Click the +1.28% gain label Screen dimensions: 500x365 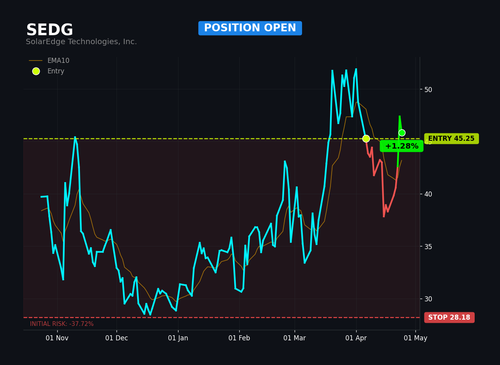point(402,146)
